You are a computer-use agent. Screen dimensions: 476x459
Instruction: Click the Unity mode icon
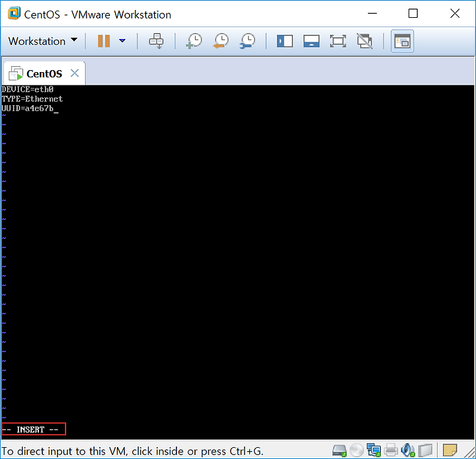point(364,41)
